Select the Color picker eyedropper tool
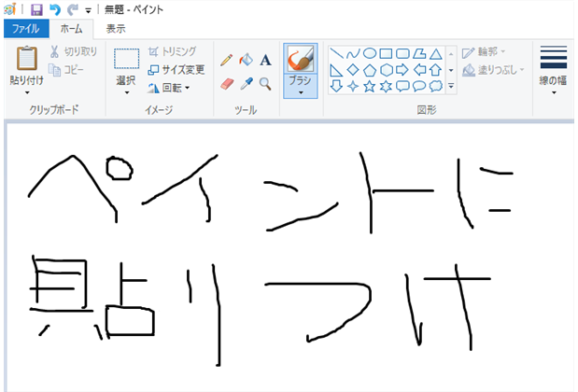This screenshot has width=578, height=392. [x=247, y=84]
